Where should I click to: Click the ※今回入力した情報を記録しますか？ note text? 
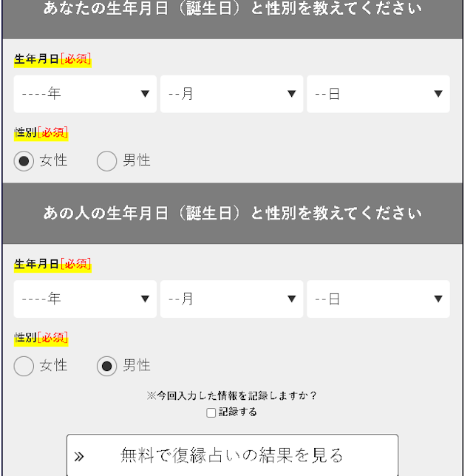tap(232, 395)
